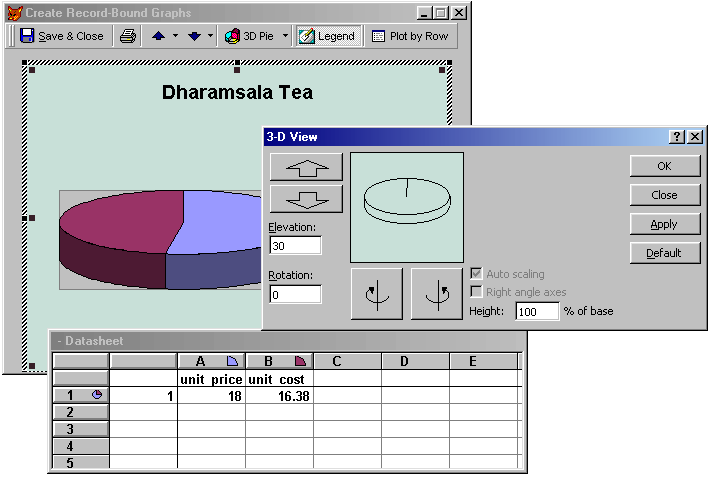Image resolution: width=713 pixels, height=479 pixels.
Task: Click the cell containing 18
Action: click(211, 396)
